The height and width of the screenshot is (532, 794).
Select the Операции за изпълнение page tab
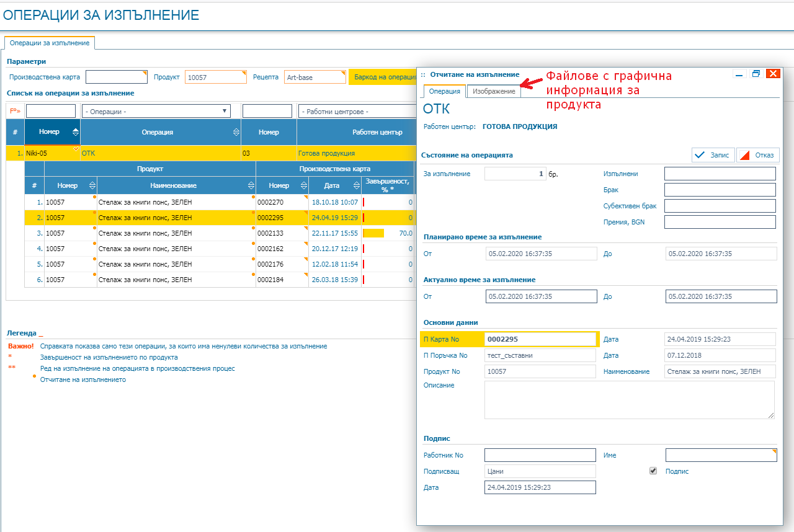(50, 43)
